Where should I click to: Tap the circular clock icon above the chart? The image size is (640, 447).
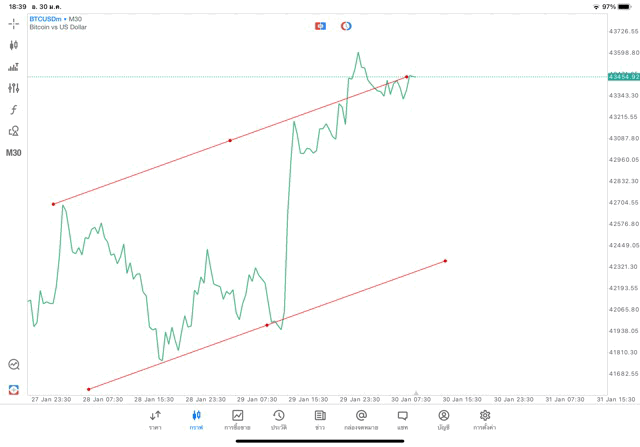346,25
